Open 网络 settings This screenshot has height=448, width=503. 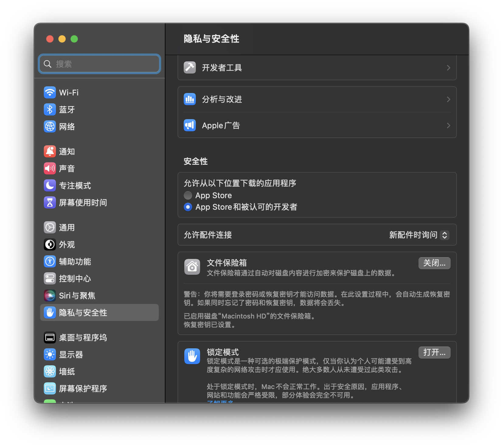(x=67, y=126)
